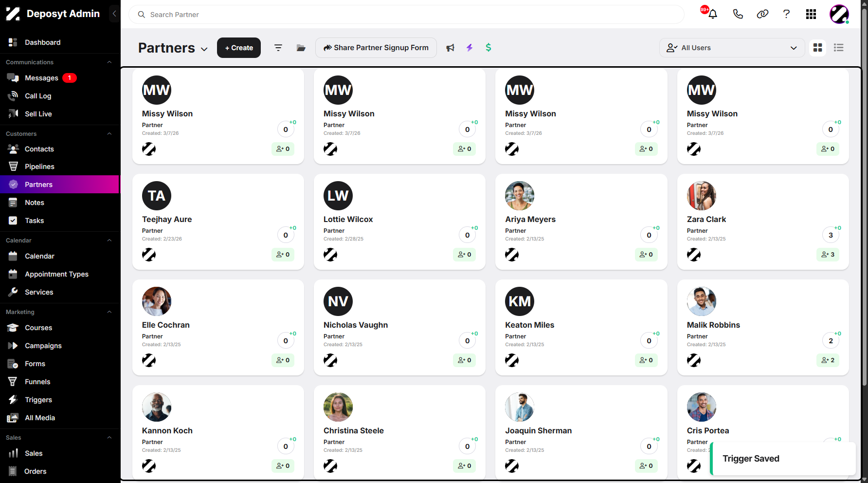Click the Search Partner field
The height and width of the screenshot is (483, 868).
pos(406,15)
